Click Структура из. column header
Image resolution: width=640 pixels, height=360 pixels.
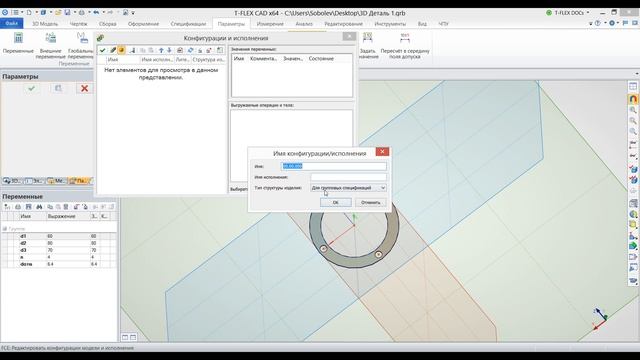[208, 60]
